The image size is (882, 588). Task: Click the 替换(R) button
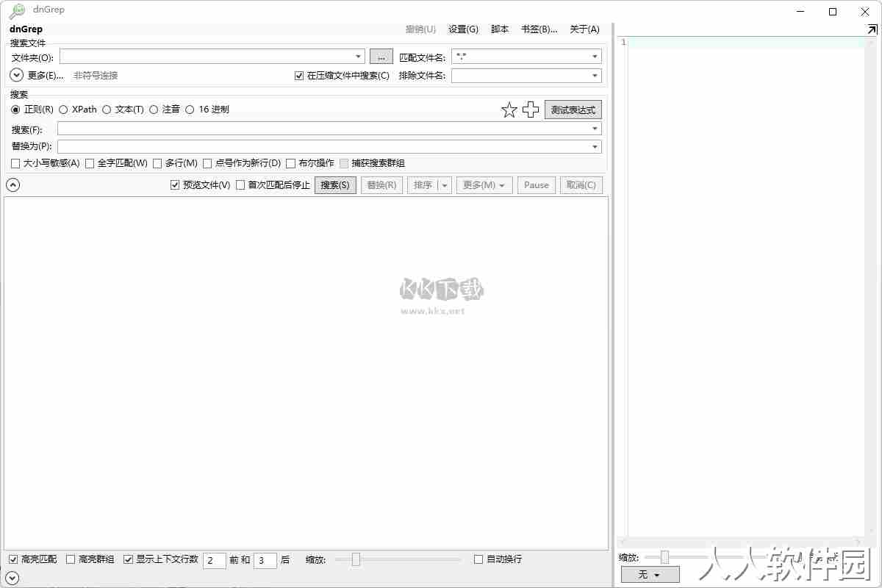click(381, 185)
